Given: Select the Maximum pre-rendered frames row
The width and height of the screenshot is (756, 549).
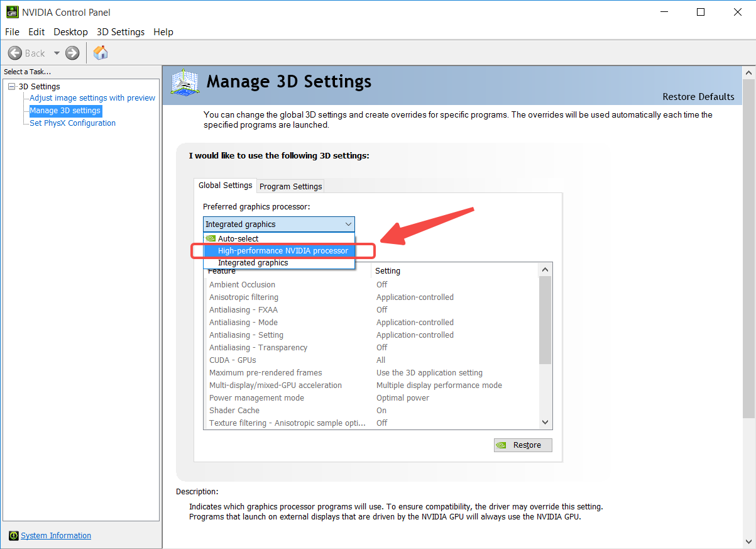Looking at the screenshot, I should tap(371, 373).
